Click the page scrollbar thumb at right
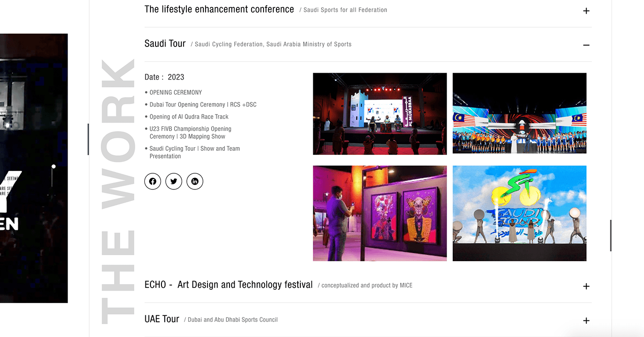The height and width of the screenshot is (337, 644). pos(610,235)
